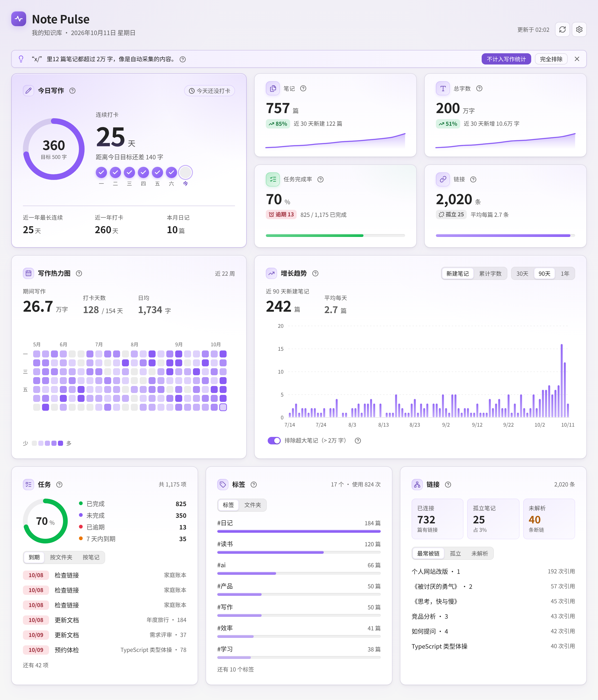Select the 标签 tab in tags panel
Image resolution: width=598 pixels, height=700 pixels.
point(228,505)
